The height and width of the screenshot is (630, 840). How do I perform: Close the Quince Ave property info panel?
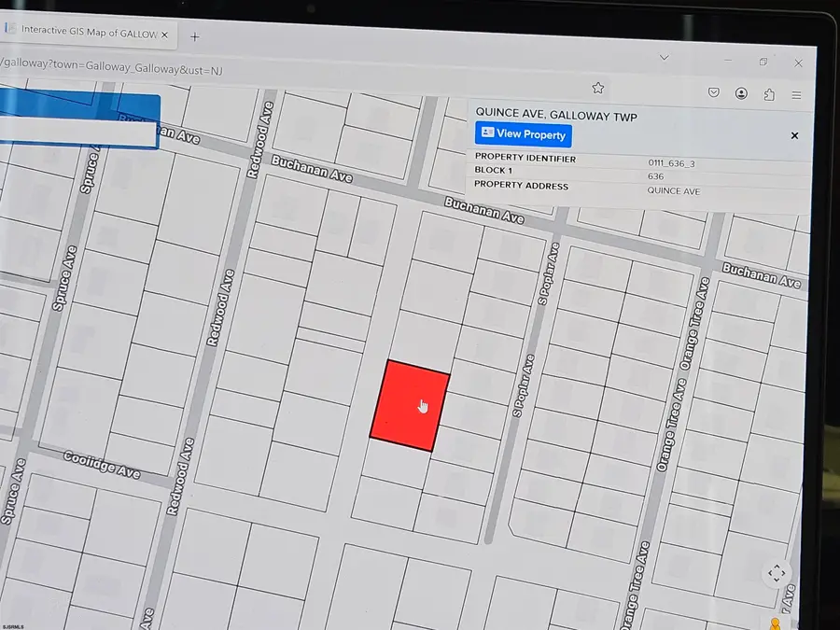794,136
